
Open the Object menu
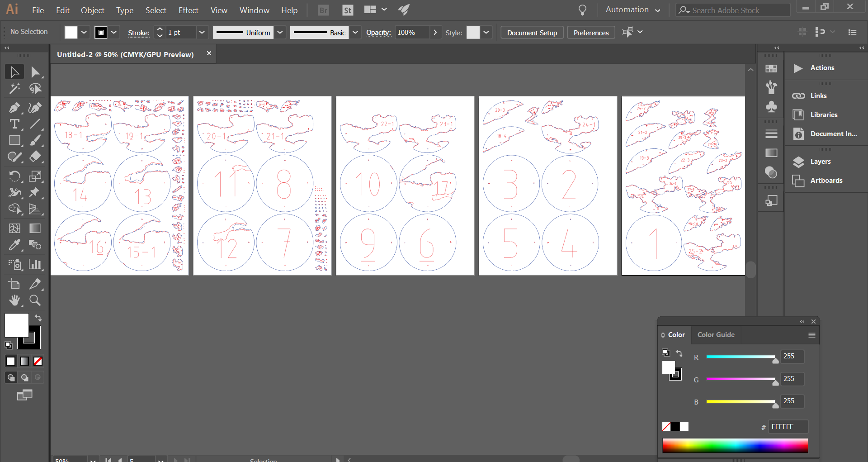point(93,10)
